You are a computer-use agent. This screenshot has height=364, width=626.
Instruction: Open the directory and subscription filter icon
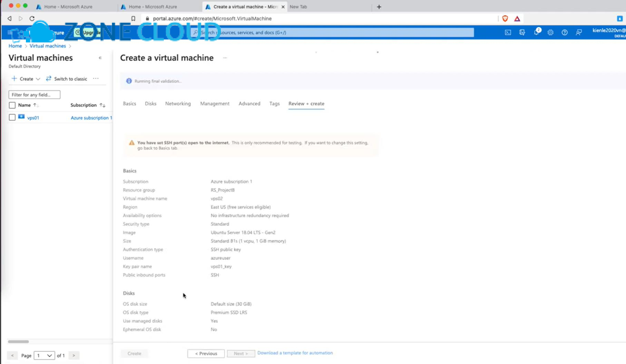coord(522,32)
